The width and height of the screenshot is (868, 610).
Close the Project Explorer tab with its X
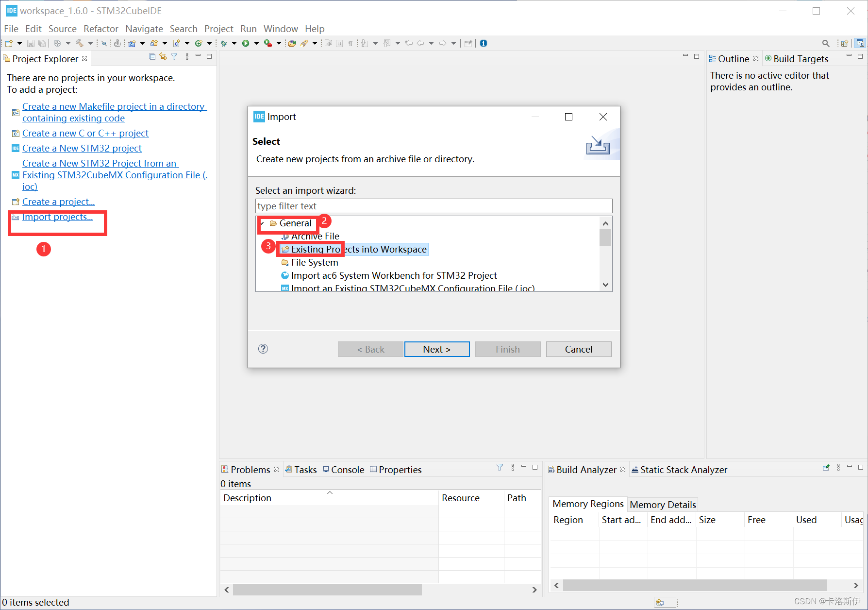(84, 58)
